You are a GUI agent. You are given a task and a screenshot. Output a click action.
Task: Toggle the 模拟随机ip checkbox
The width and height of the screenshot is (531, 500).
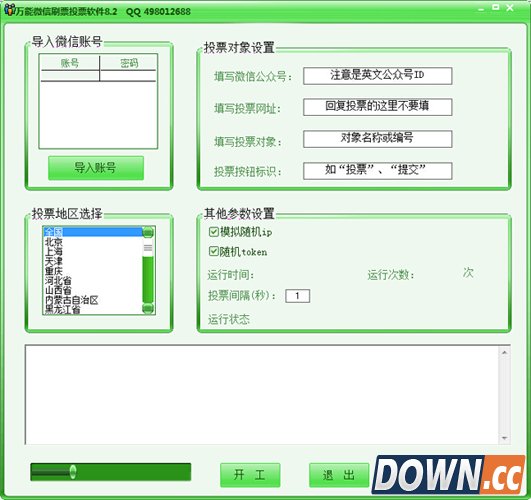(213, 232)
